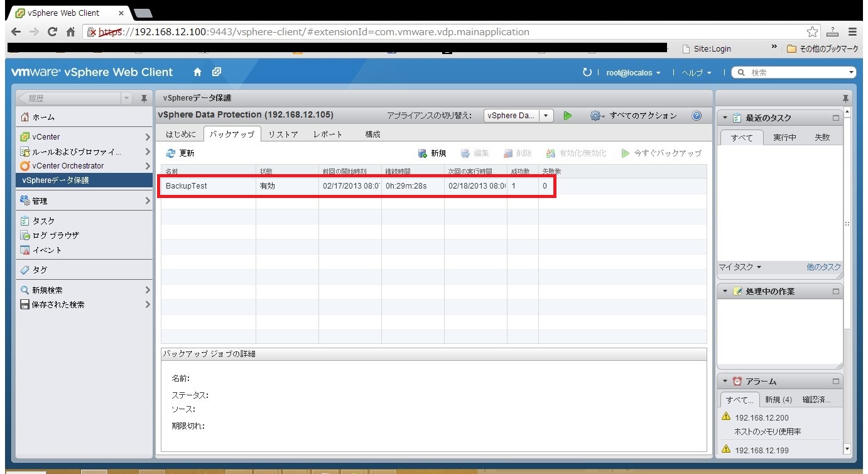This screenshot has height=474, width=868.
Task: Show 実行中 tasks tab
Action: (x=784, y=138)
